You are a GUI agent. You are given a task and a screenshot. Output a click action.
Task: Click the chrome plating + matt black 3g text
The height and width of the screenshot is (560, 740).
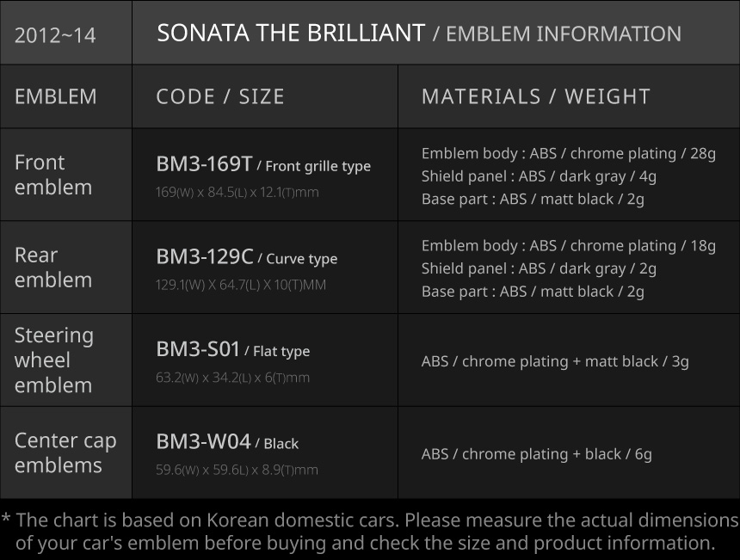point(555,361)
